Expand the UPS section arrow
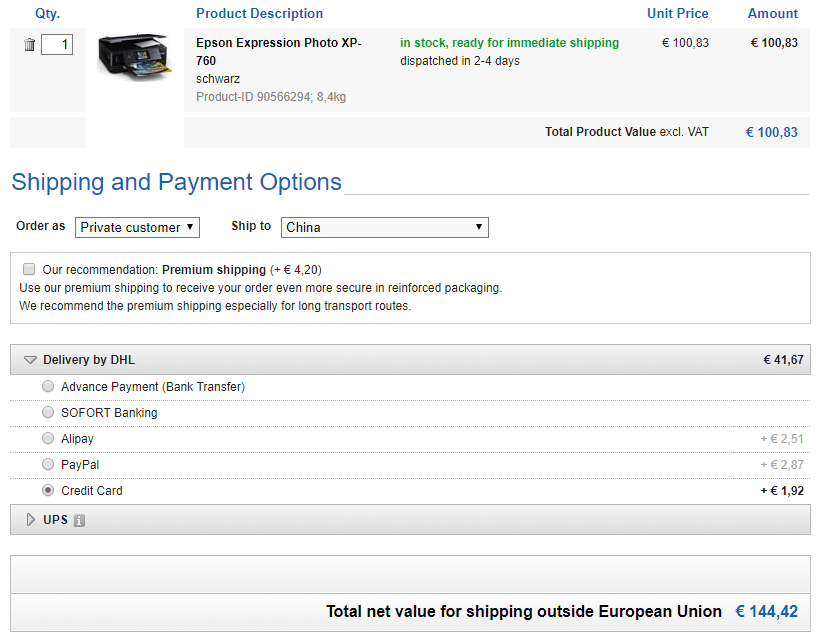 click(31, 519)
